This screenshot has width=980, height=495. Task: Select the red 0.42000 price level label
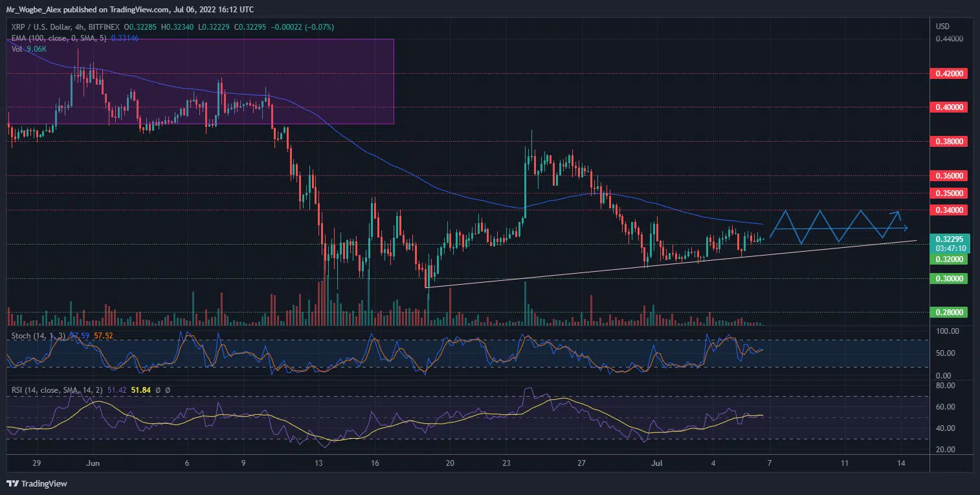tap(948, 74)
